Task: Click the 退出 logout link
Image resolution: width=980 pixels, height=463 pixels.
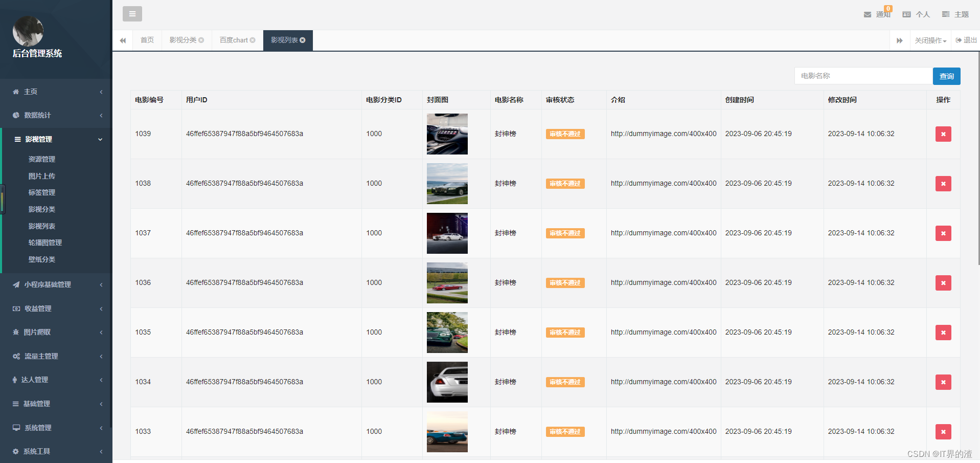Action: point(966,40)
